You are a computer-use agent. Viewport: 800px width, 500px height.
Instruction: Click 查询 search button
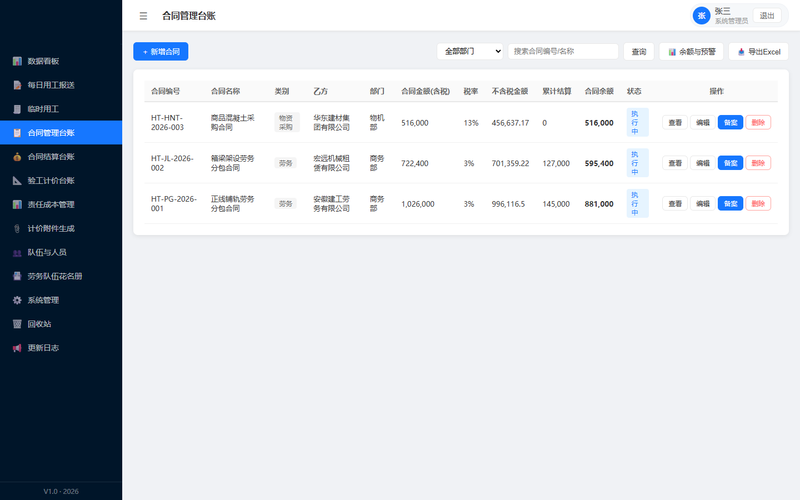[639, 52]
